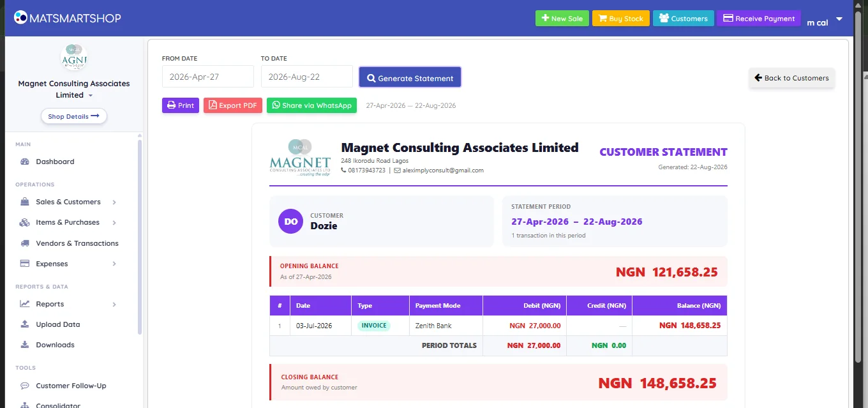
Task: Click the Items & Purchases boxes icon
Action: click(25, 222)
